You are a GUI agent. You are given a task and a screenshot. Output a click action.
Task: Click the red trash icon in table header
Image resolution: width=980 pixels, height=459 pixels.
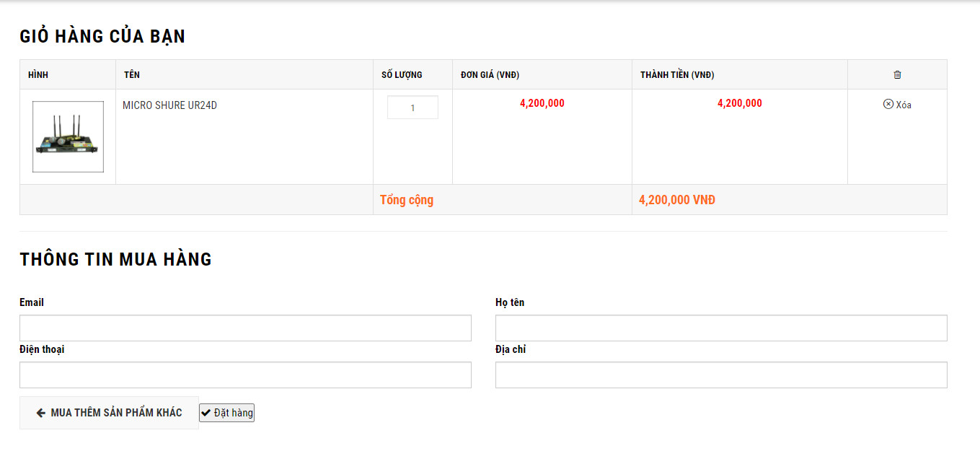point(897,74)
